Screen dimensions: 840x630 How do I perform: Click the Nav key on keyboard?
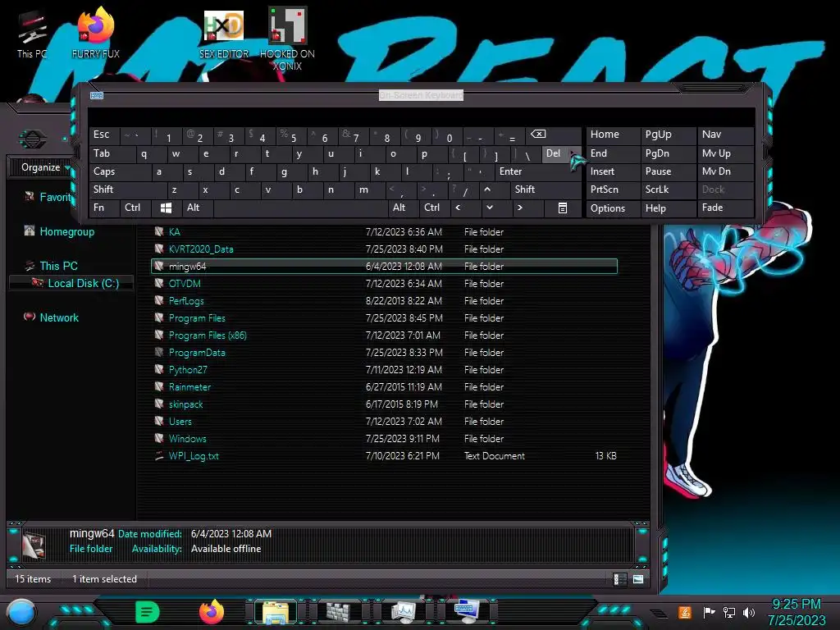tap(725, 135)
